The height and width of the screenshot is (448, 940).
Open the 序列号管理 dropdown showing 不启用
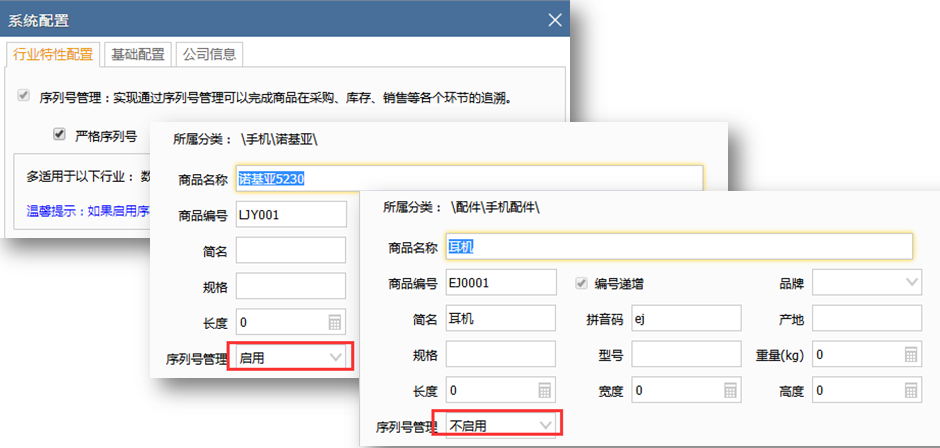click(501, 425)
